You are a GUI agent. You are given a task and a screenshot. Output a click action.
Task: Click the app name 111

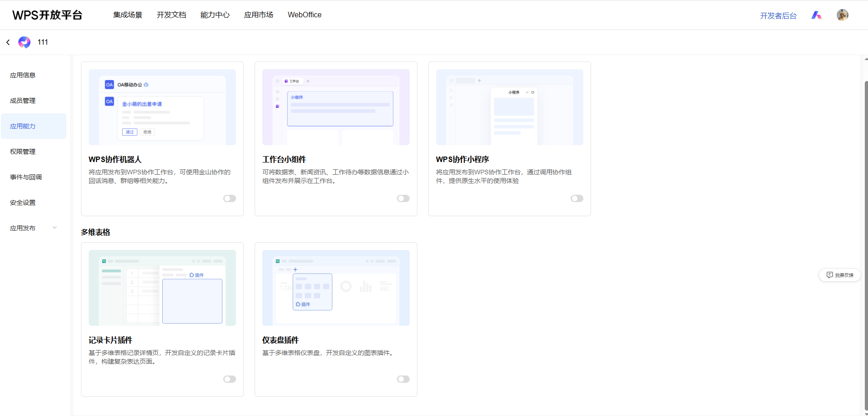tap(43, 42)
